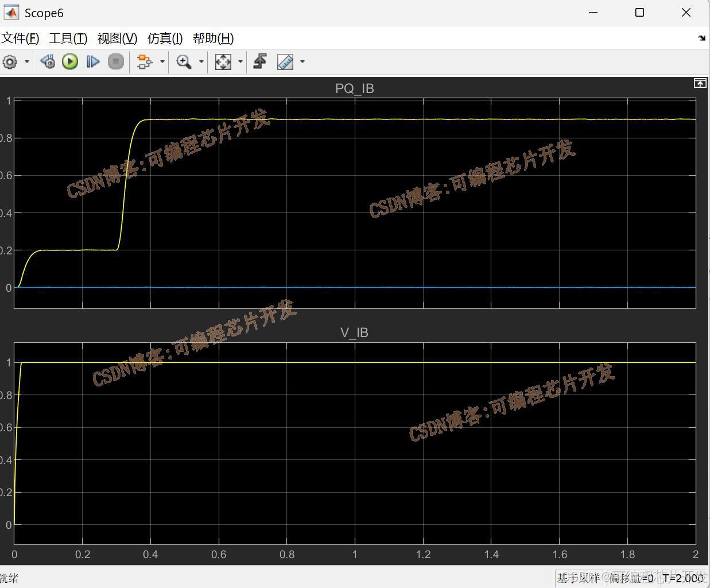
Task: Expand the Highlight Block dropdown arrow
Action: (162, 61)
